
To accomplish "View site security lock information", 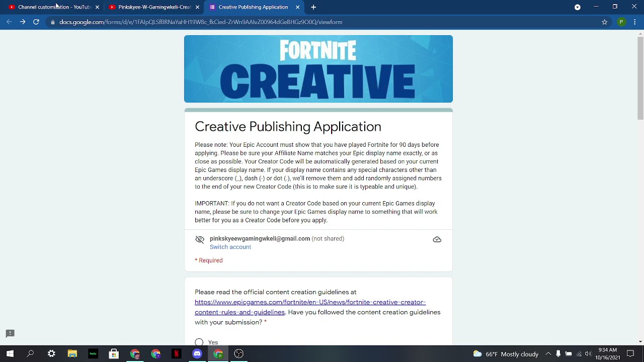I will [53, 22].
